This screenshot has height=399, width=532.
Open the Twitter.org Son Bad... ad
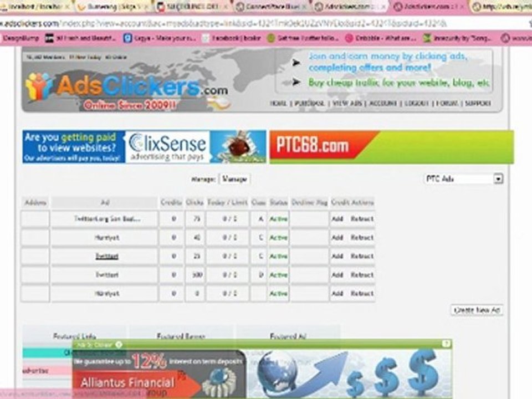click(107, 219)
